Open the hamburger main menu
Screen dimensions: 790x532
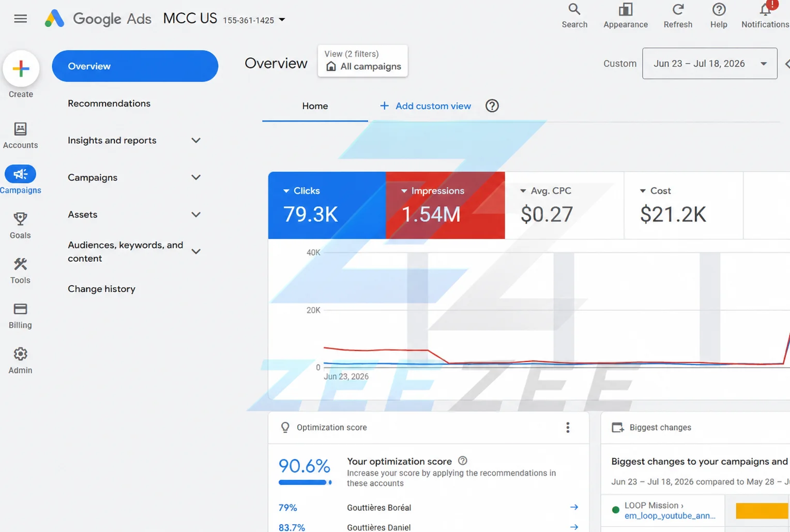[x=21, y=19]
